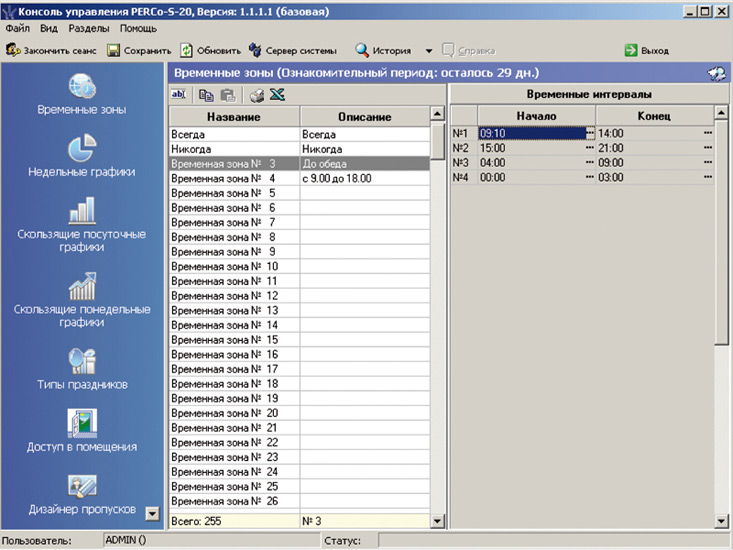Open the Типы праздников section
This screenshot has height=550, width=733.
[82, 369]
